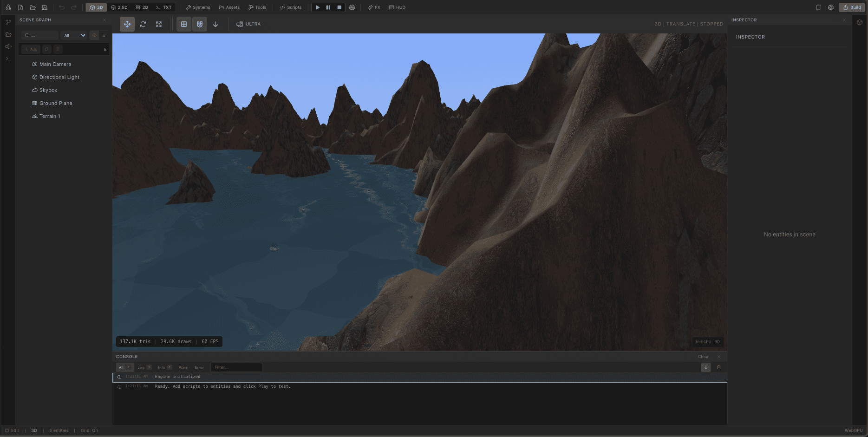The image size is (868, 437).
Task: Create a new file with the new-document icon
Action: (20, 7)
